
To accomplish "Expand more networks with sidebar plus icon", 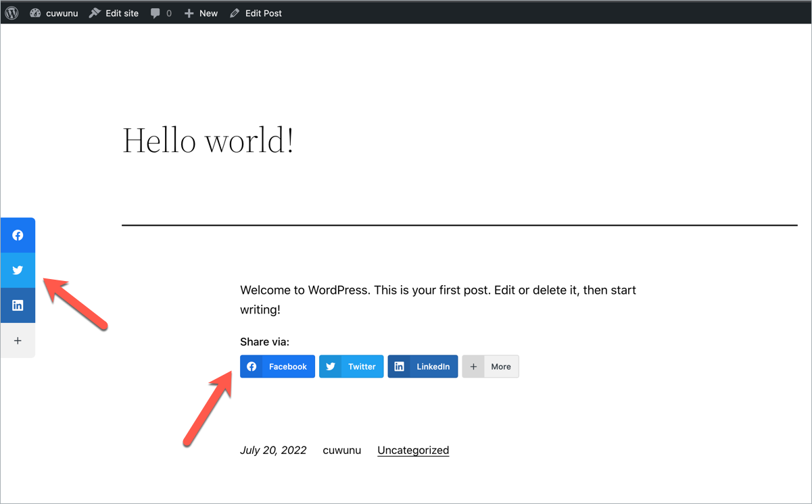I will click(18, 341).
